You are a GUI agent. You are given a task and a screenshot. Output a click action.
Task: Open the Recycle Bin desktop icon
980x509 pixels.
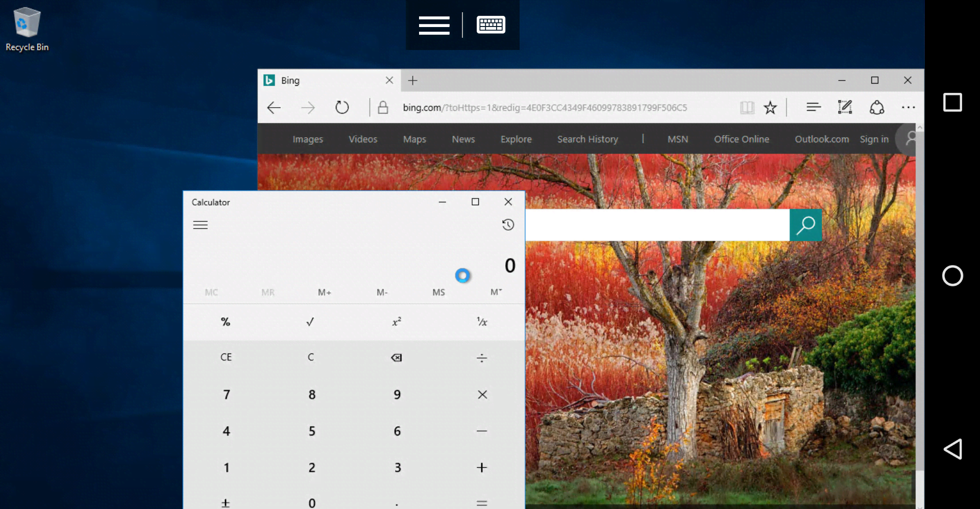(27, 30)
